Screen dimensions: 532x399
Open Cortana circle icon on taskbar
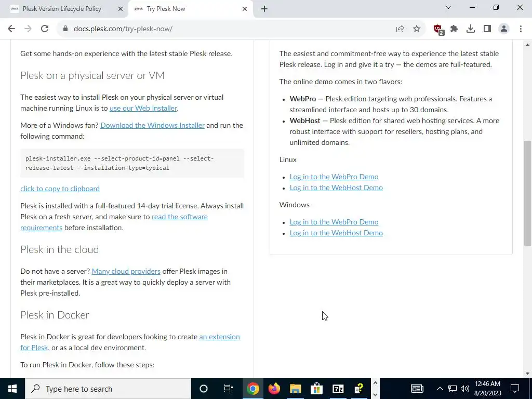(x=203, y=389)
